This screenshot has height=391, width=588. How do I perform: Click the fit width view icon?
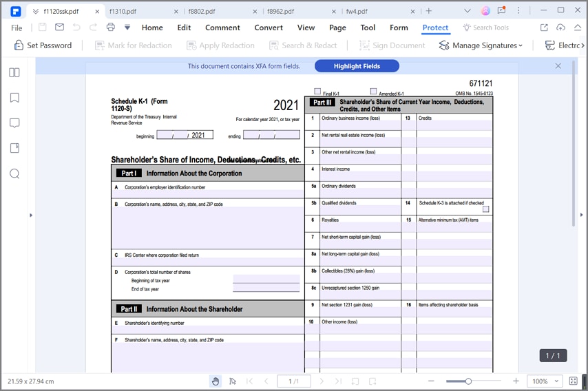tap(372, 381)
